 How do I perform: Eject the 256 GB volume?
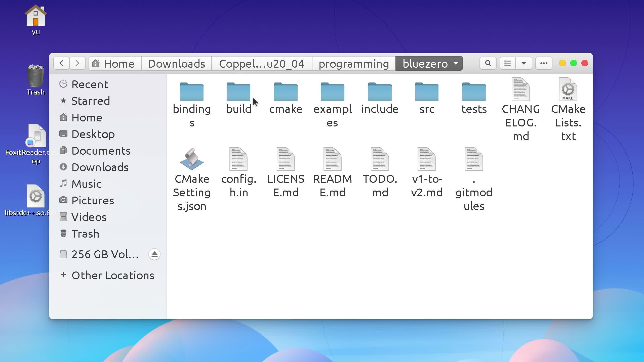click(x=154, y=254)
